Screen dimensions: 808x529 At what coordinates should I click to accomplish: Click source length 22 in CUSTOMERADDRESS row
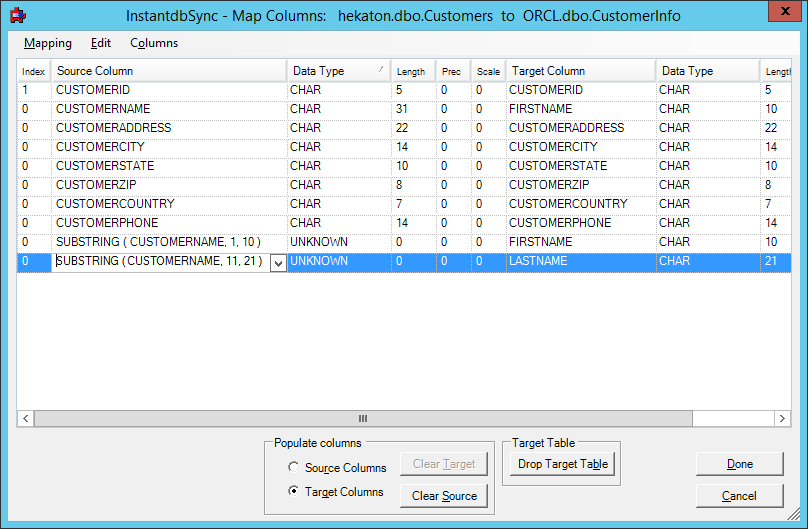point(414,128)
